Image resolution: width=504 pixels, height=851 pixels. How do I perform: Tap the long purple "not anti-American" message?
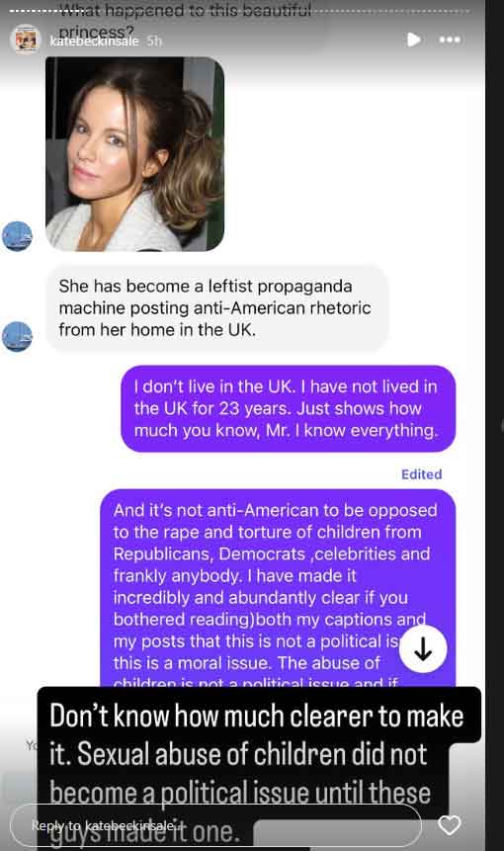[x=278, y=588]
